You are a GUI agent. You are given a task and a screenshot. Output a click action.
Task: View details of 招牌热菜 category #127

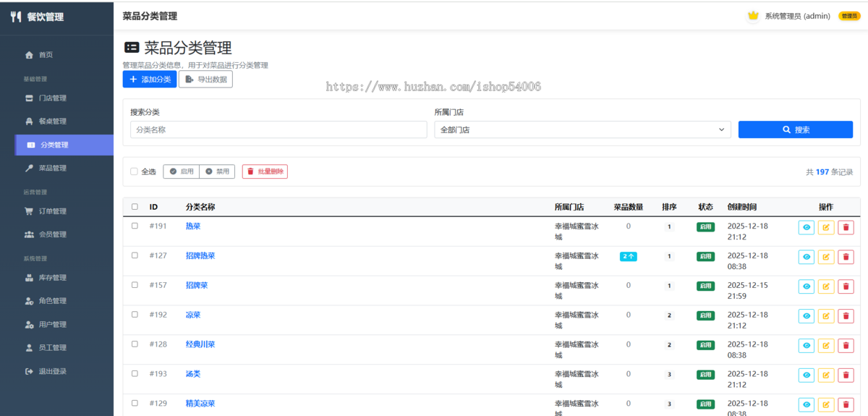[807, 257]
